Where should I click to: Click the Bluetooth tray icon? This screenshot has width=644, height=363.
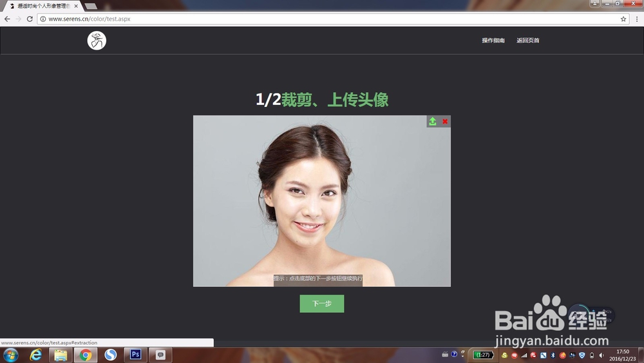click(x=553, y=355)
